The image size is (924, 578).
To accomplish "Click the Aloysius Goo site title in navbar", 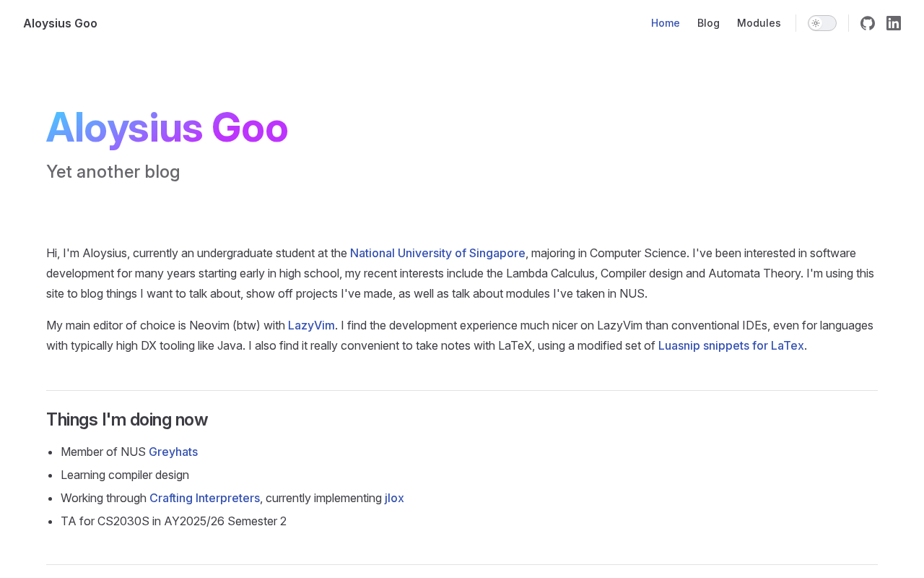I will pyautogui.click(x=60, y=23).
